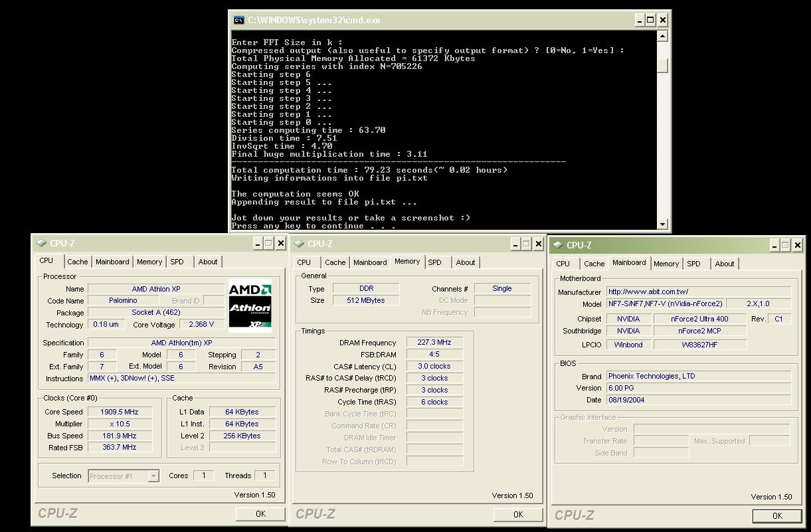Screen dimensions: 811x532
Task: Open the SPD tab in left CPU-Z window
Action: pos(177,262)
